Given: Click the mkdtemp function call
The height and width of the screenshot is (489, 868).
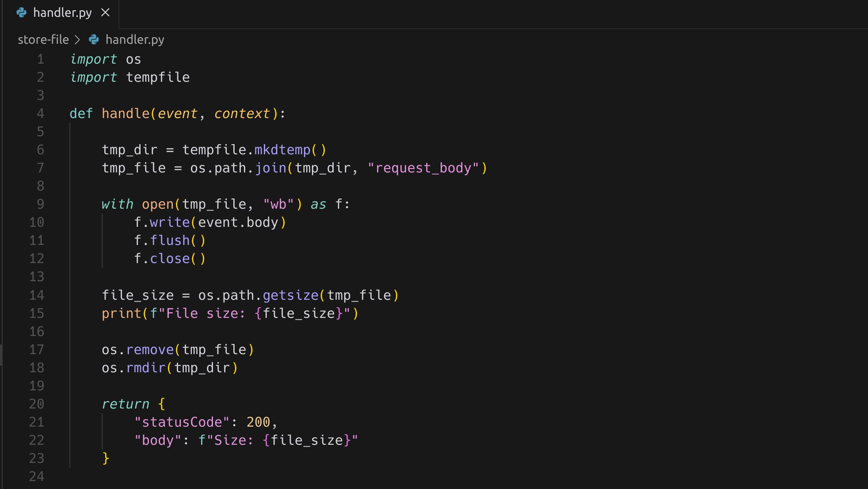Looking at the screenshot, I should pyautogui.click(x=282, y=149).
